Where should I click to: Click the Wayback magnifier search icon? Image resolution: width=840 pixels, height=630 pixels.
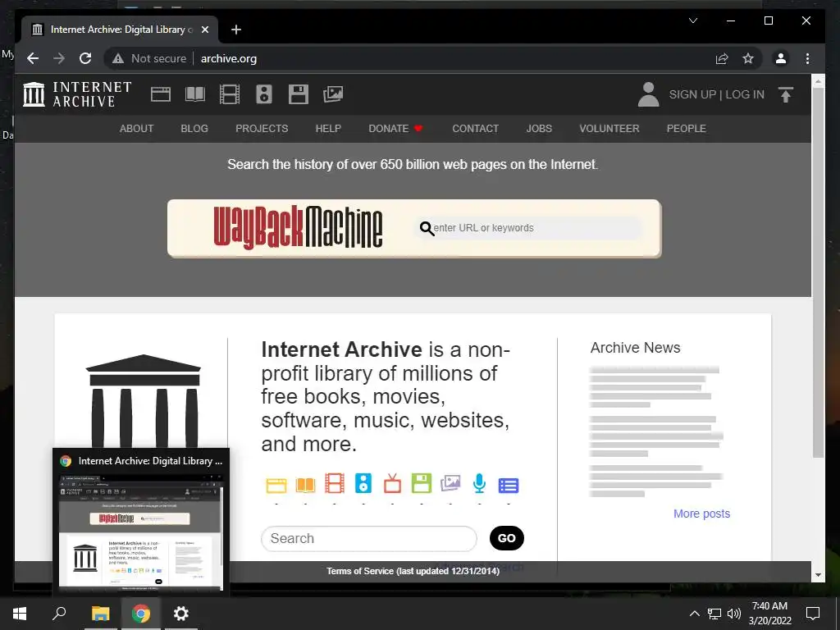[427, 229]
